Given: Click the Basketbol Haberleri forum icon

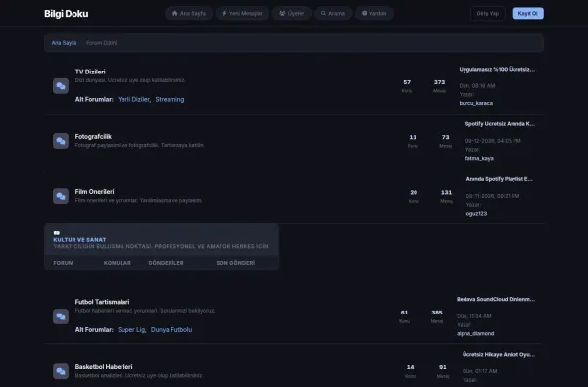Looking at the screenshot, I should [61, 371].
